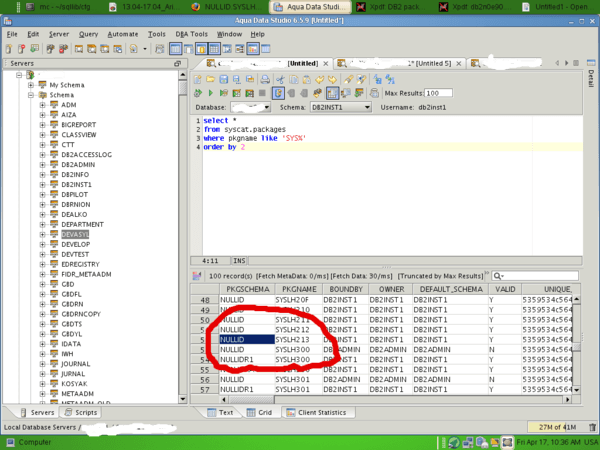Open the DBA Tools menu
600x450 pixels.
(191, 34)
